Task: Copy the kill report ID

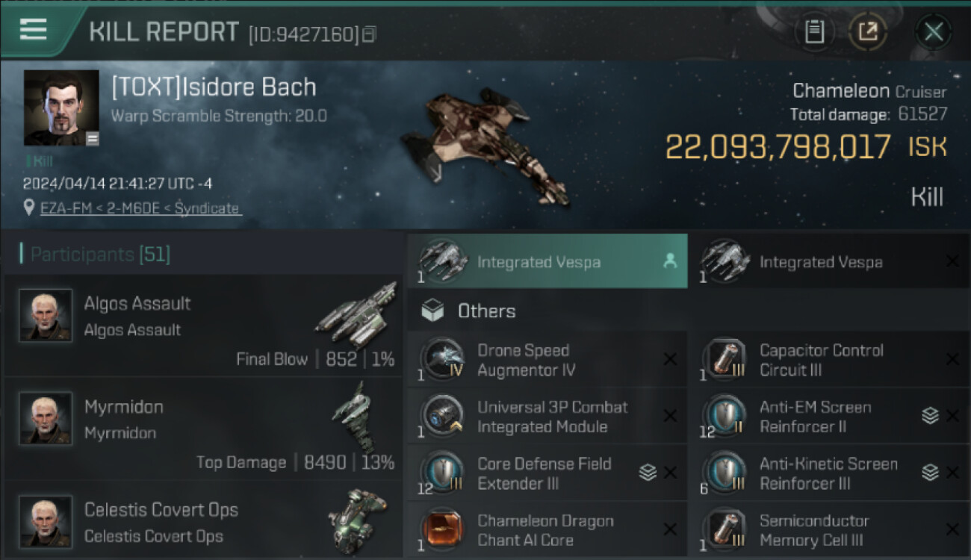Action: tap(370, 34)
